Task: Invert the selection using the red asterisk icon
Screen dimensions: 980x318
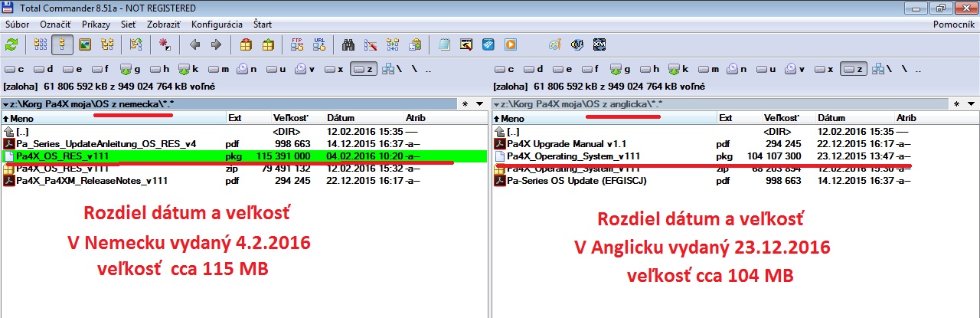Action: pyautogui.click(x=165, y=44)
